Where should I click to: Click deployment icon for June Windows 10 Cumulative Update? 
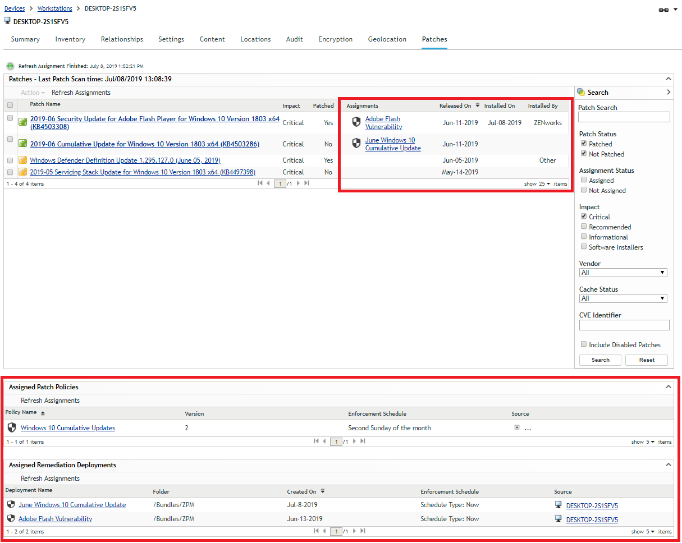point(11,504)
